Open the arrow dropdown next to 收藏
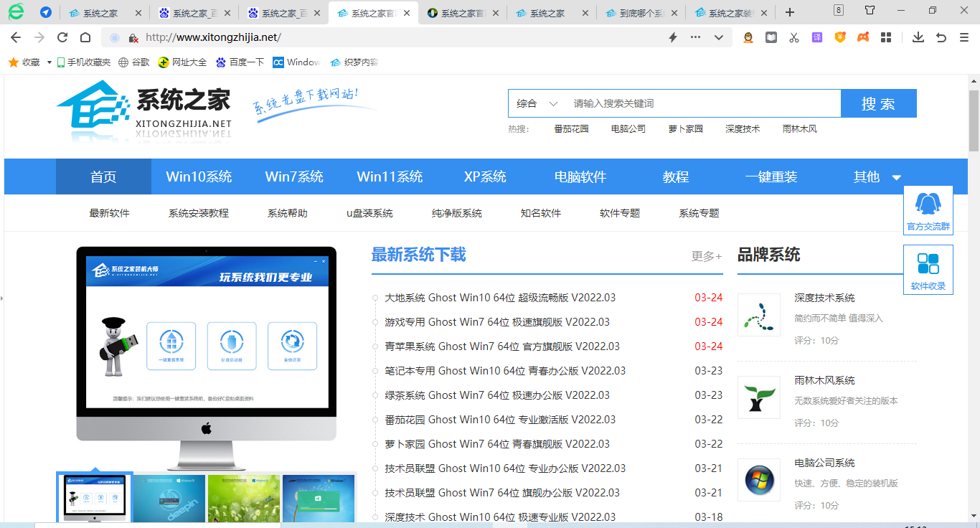This screenshot has width=980, height=528. pos(49,62)
